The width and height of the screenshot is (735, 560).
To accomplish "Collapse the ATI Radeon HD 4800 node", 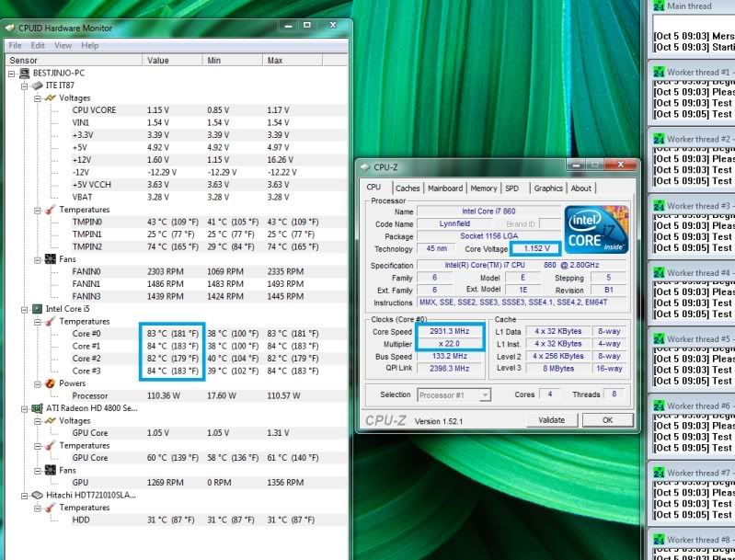I will (25, 408).
